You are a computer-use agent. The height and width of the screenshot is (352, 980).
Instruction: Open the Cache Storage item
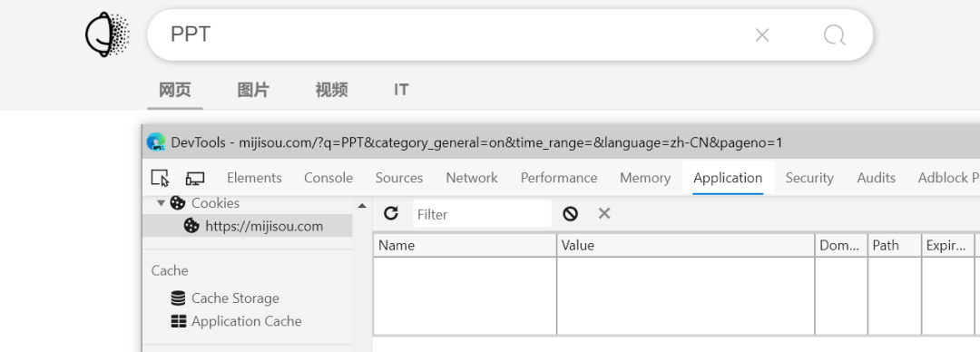pyautogui.click(x=225, y=298)
